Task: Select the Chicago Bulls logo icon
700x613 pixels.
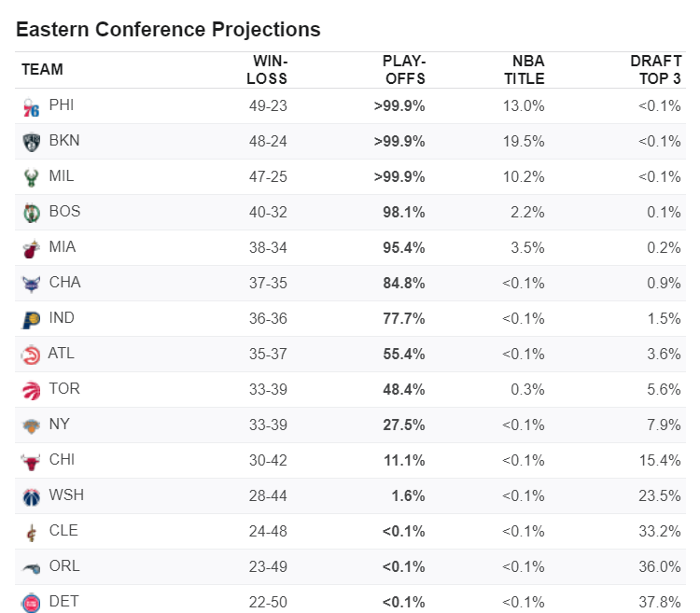Action: pyautogui.click(x=31, y=462)
